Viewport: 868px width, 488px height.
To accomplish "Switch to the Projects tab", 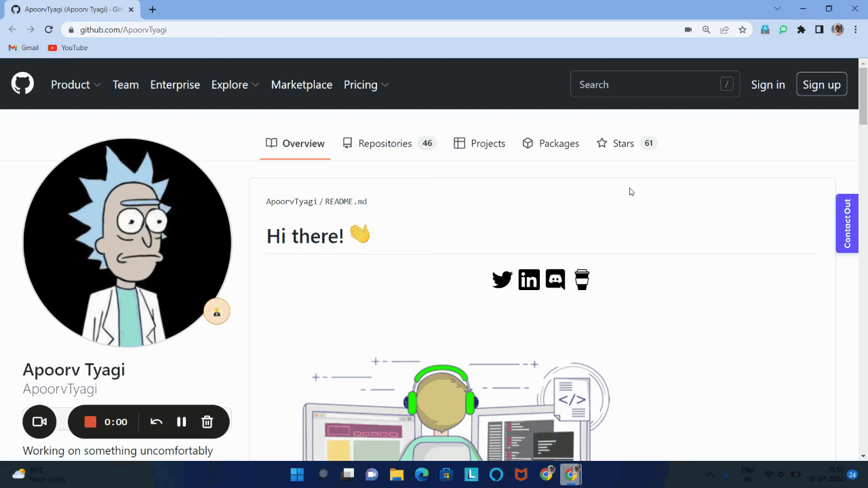I will click(x=479, y=143).
